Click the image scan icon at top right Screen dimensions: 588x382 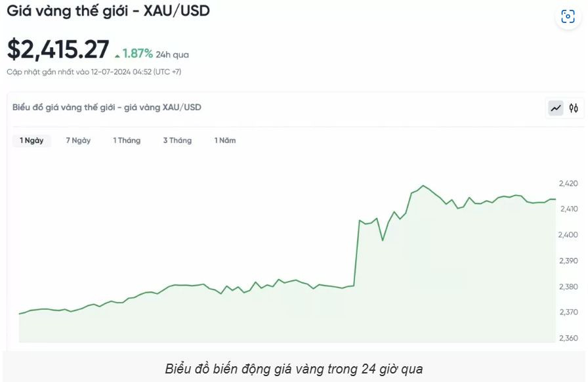pyautogui.click(x=568, y=16)
